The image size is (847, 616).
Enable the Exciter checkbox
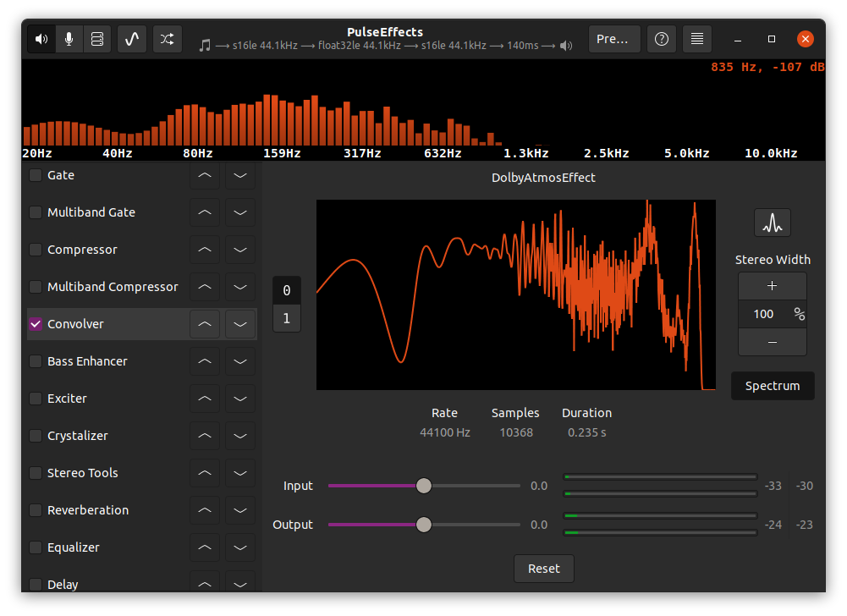(x=36, y=399)
